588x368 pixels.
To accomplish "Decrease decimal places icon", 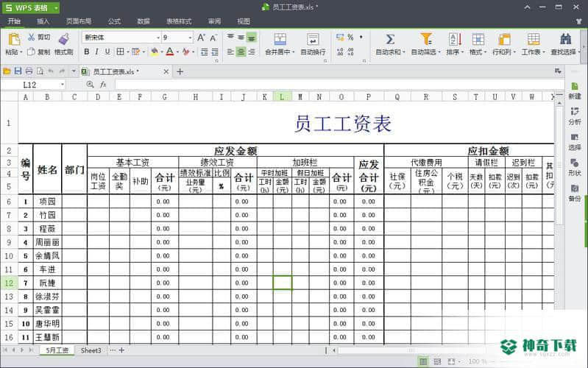I will (x=350, y=52).
